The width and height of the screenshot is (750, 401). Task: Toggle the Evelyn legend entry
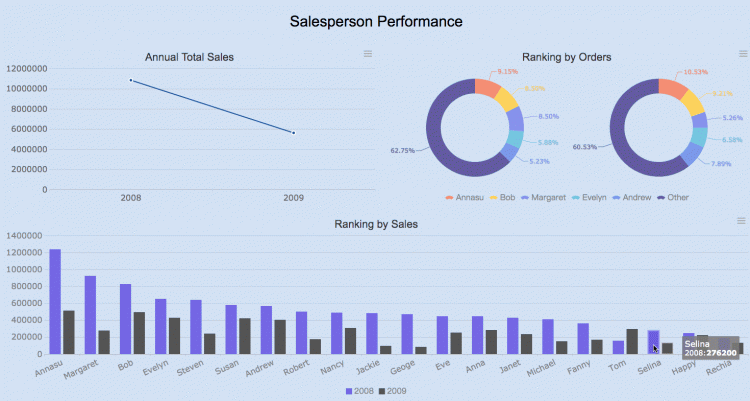click(x=589, y=197)
